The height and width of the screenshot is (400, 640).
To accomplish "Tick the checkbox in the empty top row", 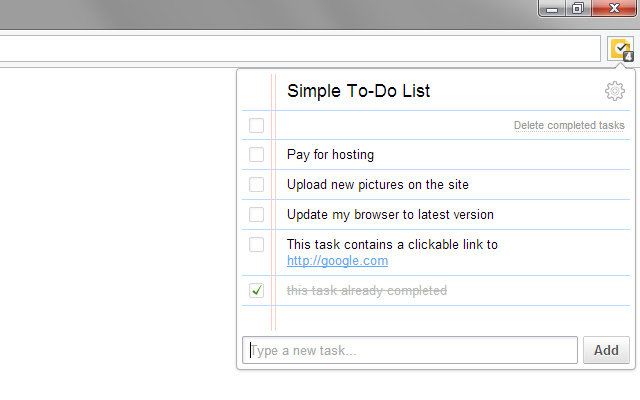I will (x=256, y=125).
